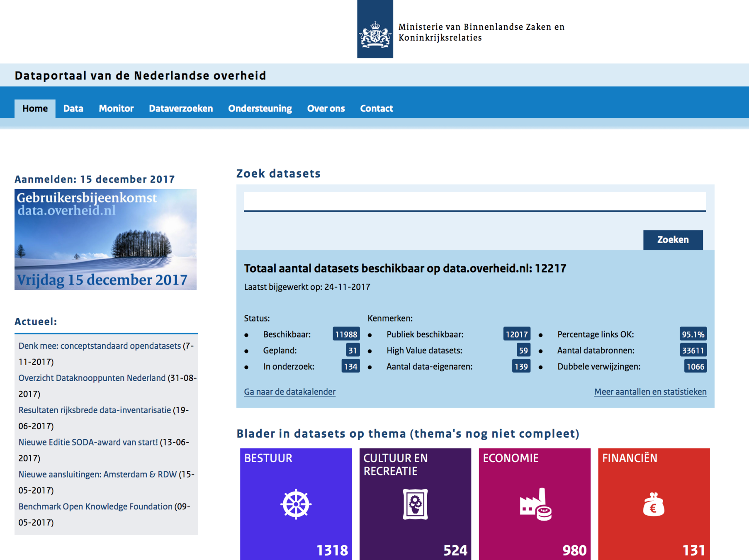The height and width of the screenshot is (560, 749).
Task: Click the factory and coins icon in Economie
Action: 535,504
